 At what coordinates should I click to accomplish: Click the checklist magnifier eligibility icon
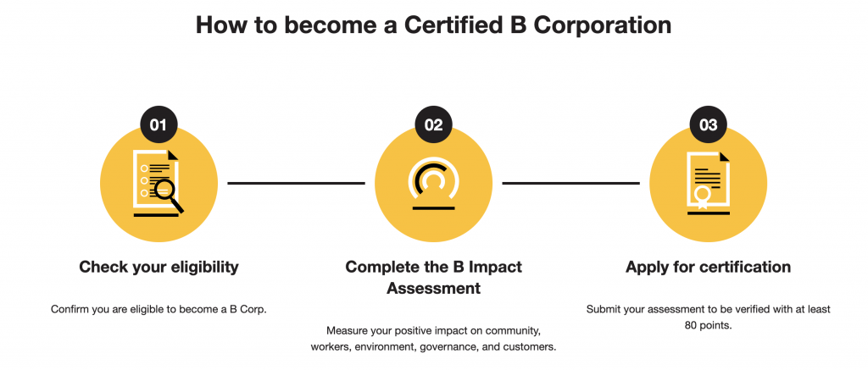[159, 183]
